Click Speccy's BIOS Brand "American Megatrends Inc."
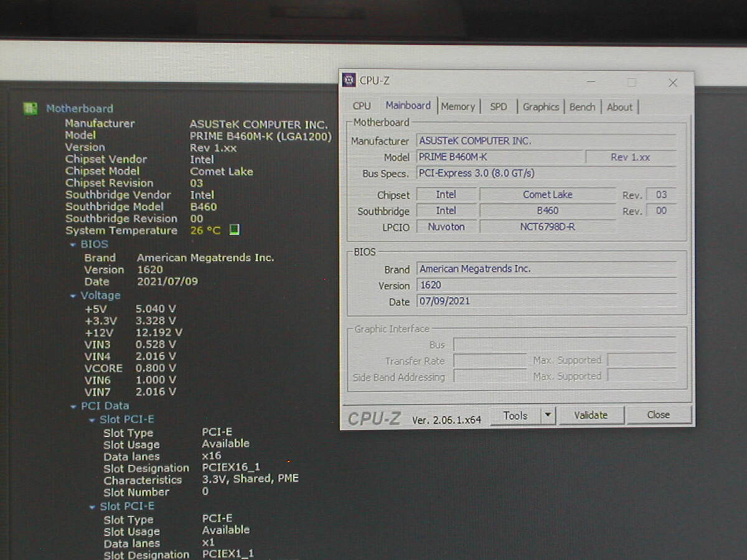This screenshot has width=747, height=560. (205, 258)
